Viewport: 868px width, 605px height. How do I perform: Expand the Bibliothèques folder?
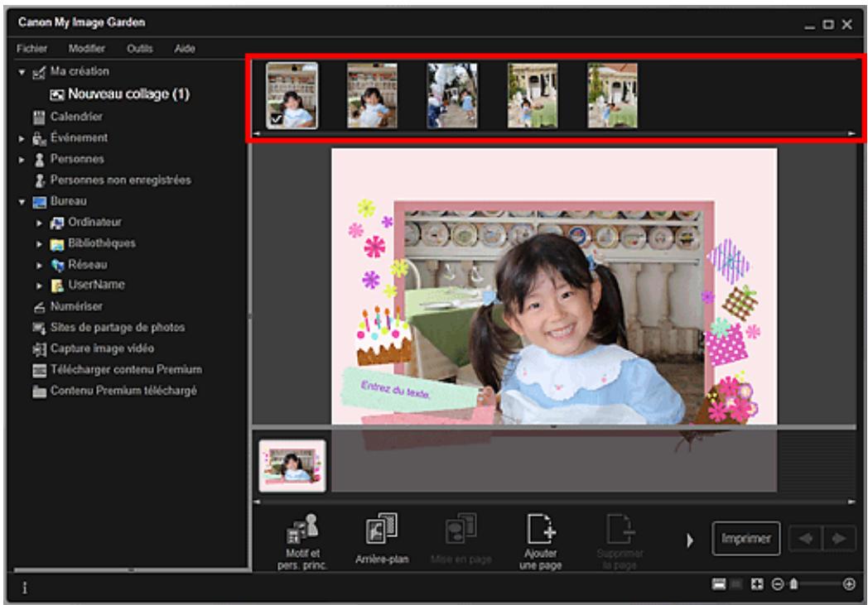pos(38,244)
